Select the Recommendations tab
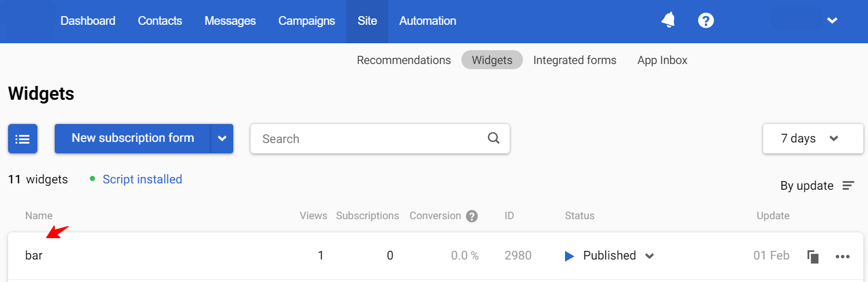This screenshot has height=282, width=868. pyautogui.click(x=404, y=60)
